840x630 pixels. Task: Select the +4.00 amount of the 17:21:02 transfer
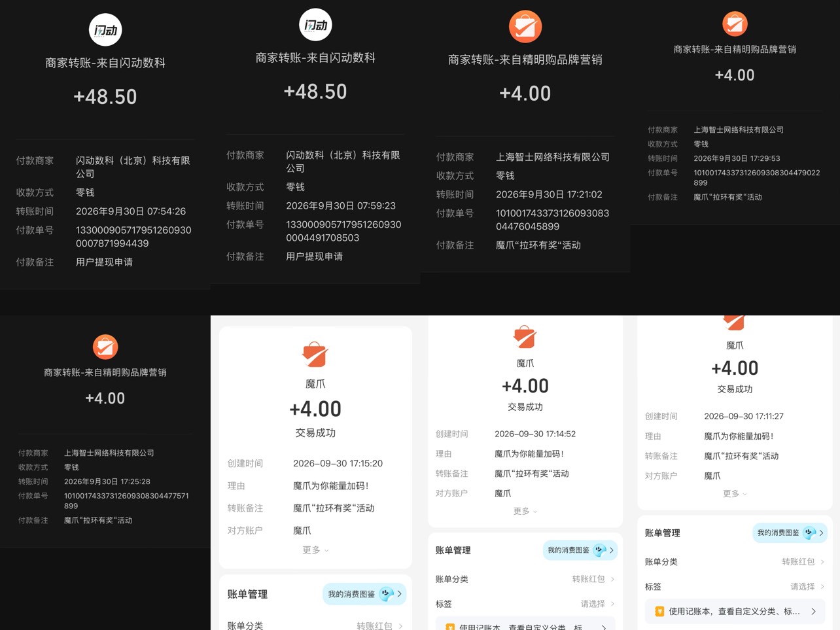tap(525, 94)
